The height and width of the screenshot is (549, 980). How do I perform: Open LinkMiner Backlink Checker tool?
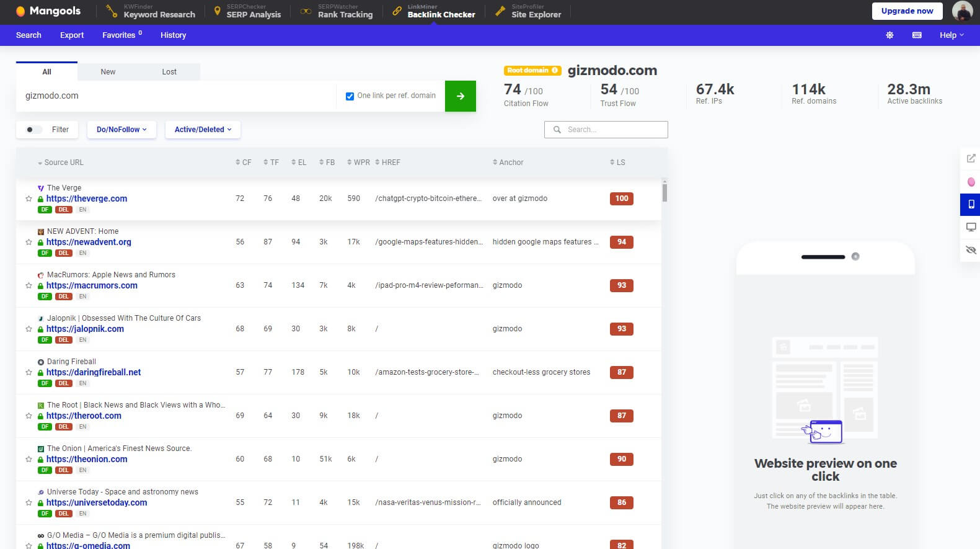point(434,11)
